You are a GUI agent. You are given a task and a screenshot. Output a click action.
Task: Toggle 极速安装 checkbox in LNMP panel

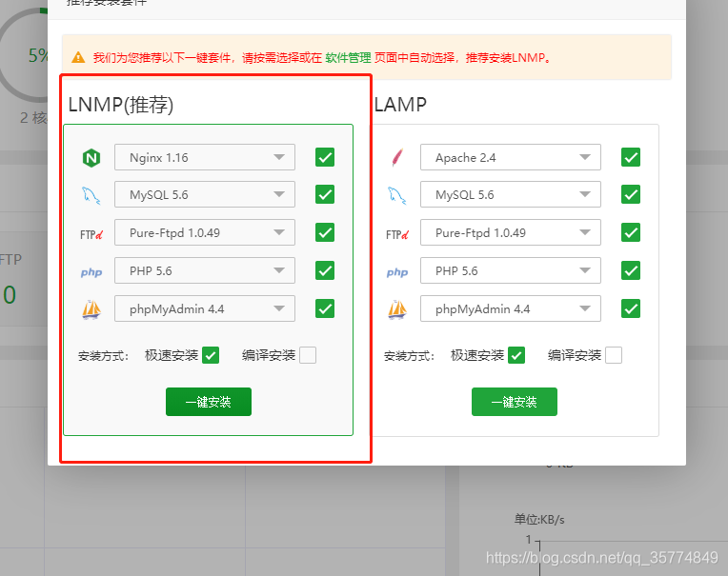pos(211,355)
